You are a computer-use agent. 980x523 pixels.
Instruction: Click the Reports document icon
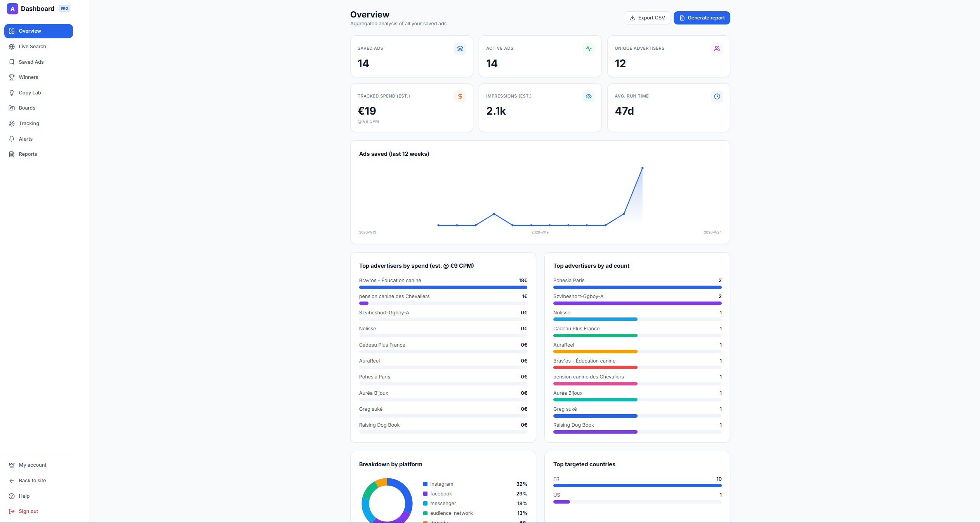[x=12, y=154]
